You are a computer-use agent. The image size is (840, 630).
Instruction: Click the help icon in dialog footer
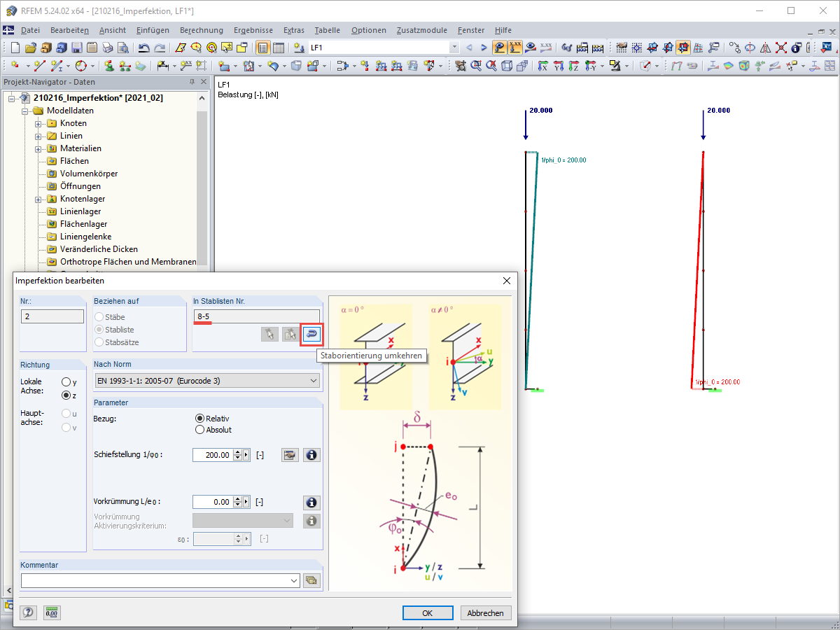(x=29, y=612)
